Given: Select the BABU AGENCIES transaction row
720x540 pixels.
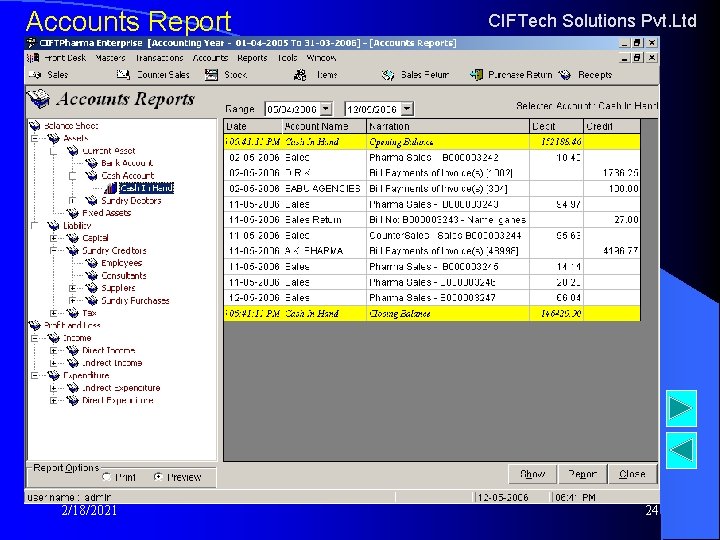Looking at the screenshot, I should (432, 189).
